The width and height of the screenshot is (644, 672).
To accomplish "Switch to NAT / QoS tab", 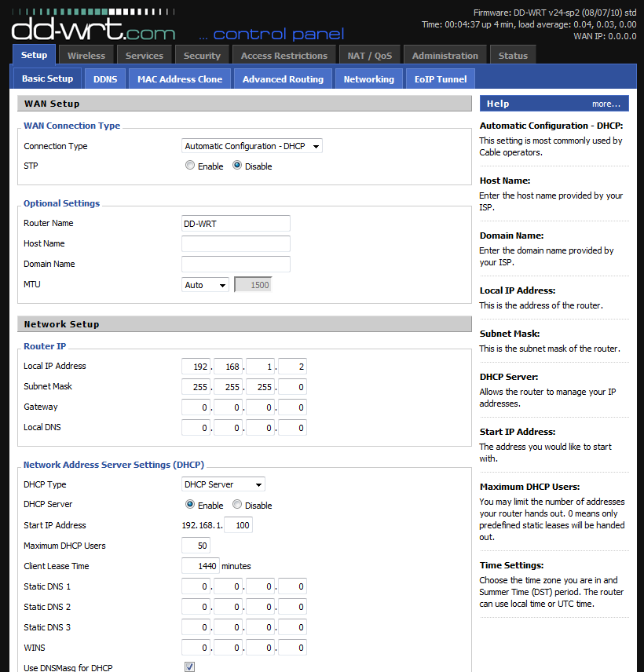I will [x=370, y=55].
